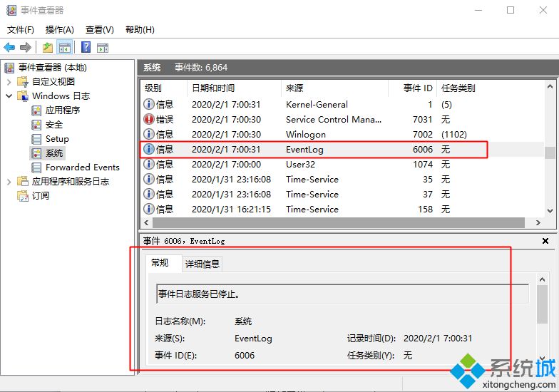Click the 安全 log icon
The image size is (559, 392).
tap(36, 125)
